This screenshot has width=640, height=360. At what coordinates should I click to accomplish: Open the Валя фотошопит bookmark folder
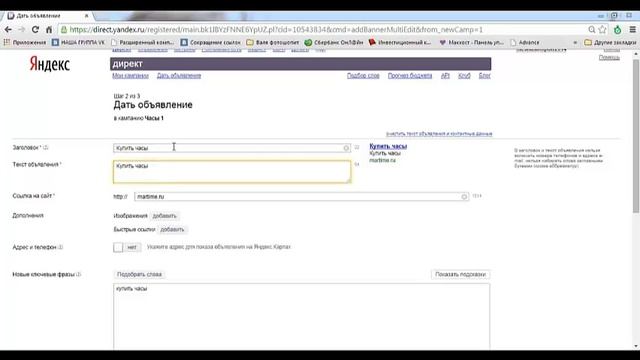[273, 42]
